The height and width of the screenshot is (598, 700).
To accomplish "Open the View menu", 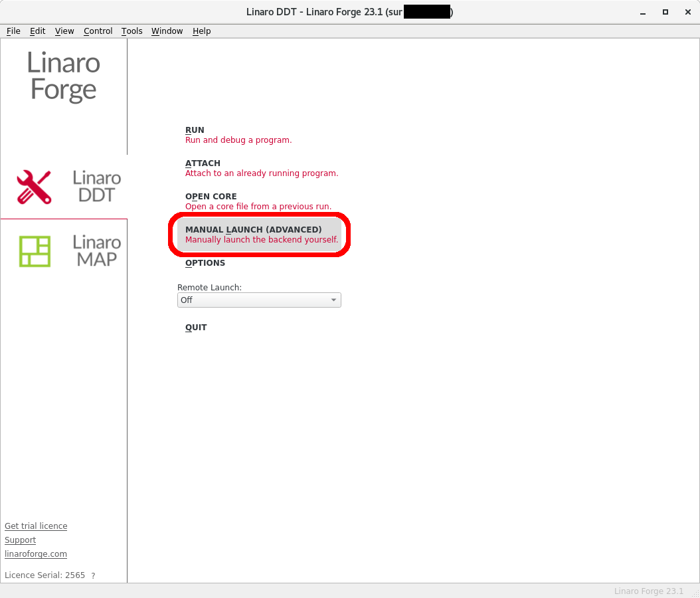I will point(64,31).
